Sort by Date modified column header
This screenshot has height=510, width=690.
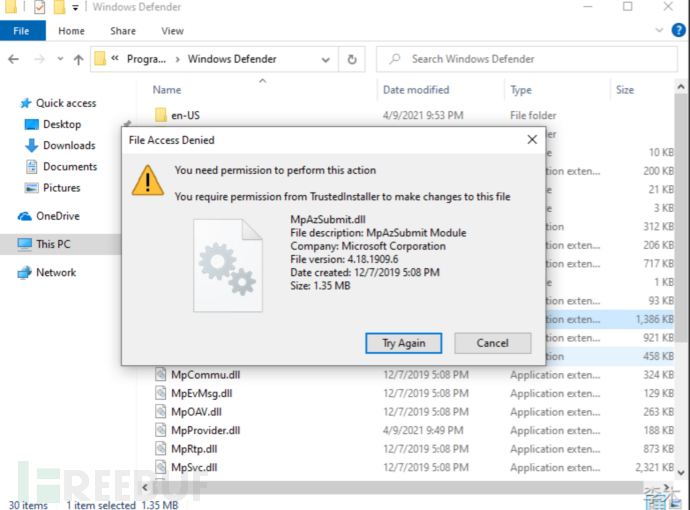pos(416,90)
